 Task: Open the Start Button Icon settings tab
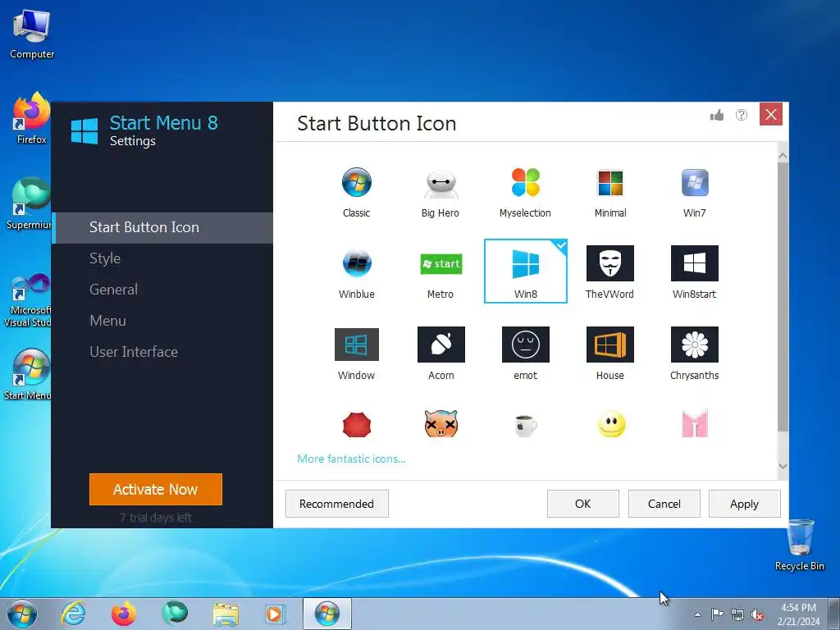click(162, 228)
